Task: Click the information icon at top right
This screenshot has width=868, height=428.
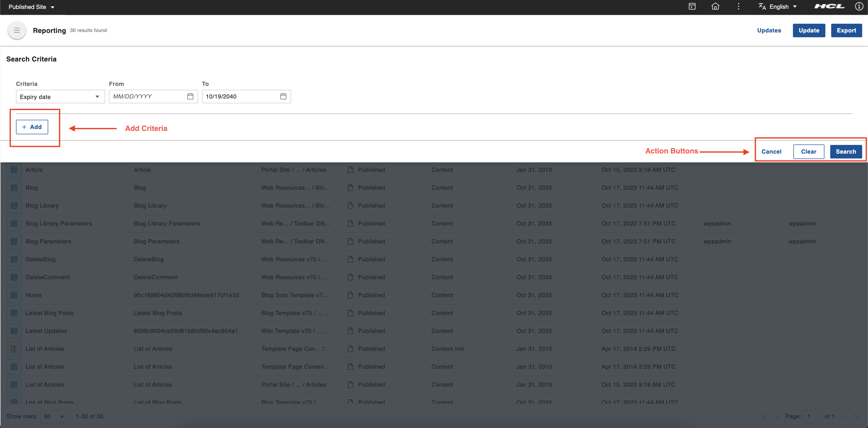Action: click(x=859, y=6)
